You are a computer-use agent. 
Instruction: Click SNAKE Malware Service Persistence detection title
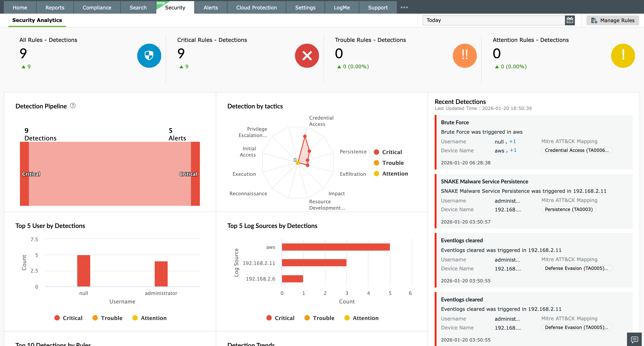click(484, 181)
